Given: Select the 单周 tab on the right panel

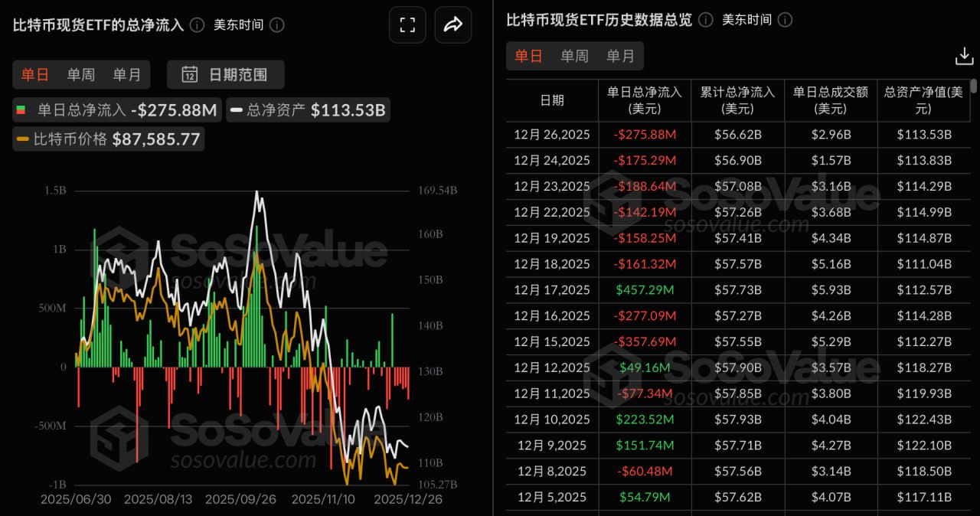Looking at the screenshot, I should 574,55.
